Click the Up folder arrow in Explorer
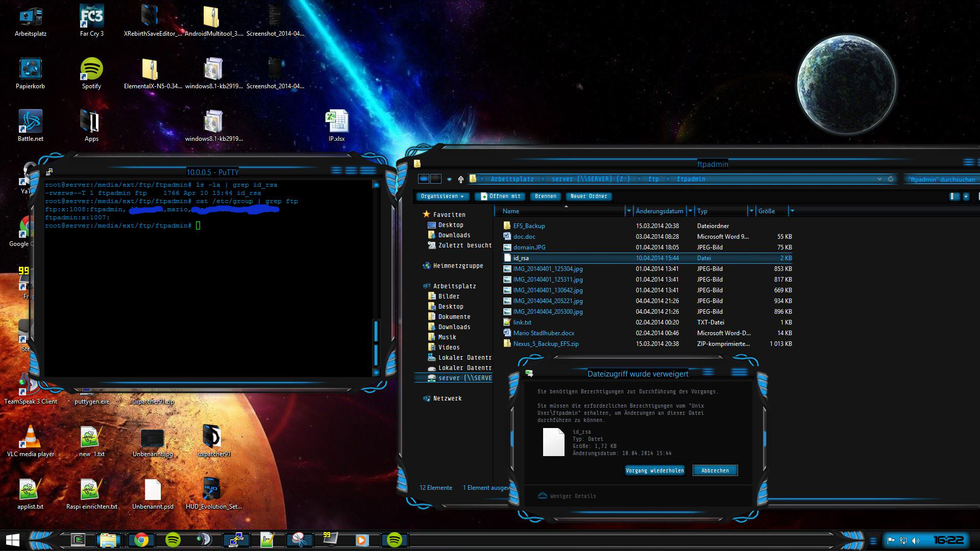Viewport: 980px width, 551px height. point(461,179)
